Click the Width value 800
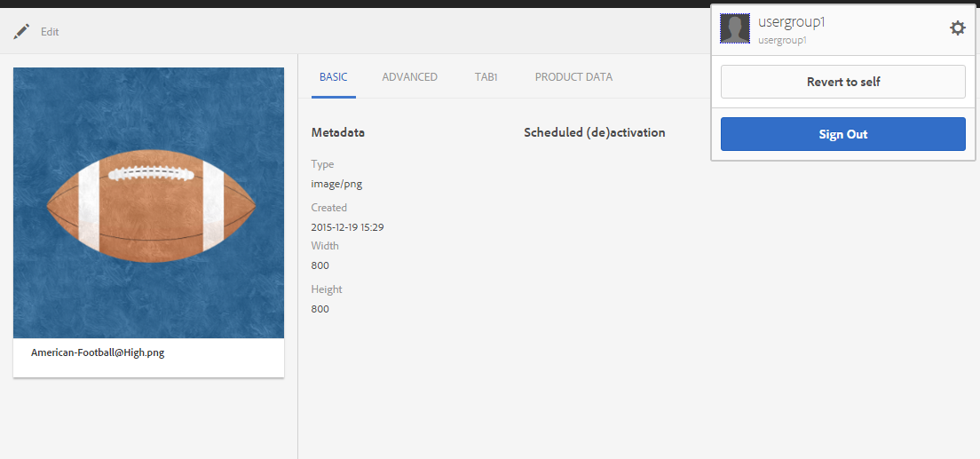 pyautogui.click(x=320, y=265)
